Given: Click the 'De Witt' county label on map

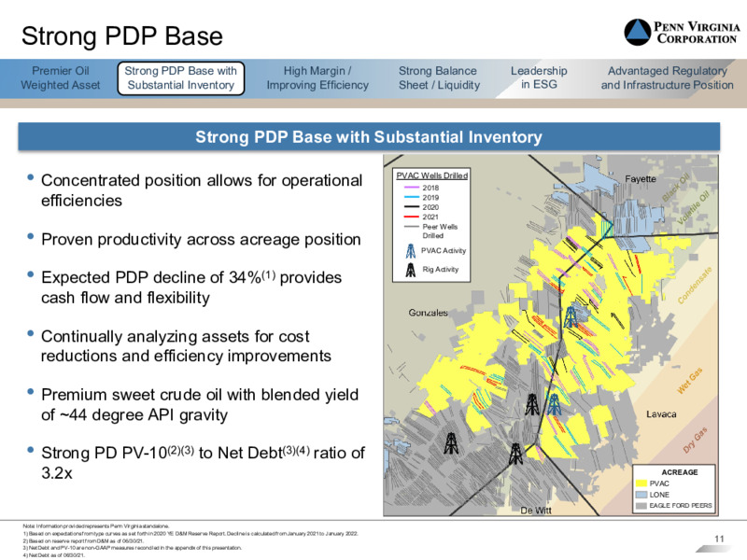Looking at the screenshot, I should coord(535,511).
